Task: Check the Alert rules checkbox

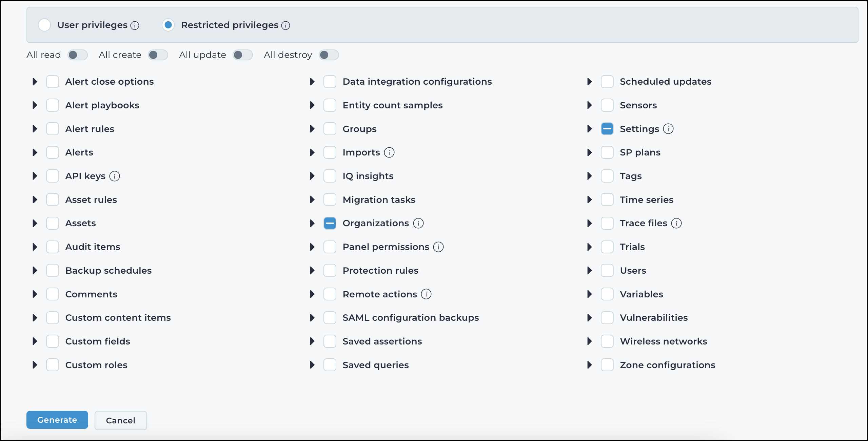Action: pos(53,129)
